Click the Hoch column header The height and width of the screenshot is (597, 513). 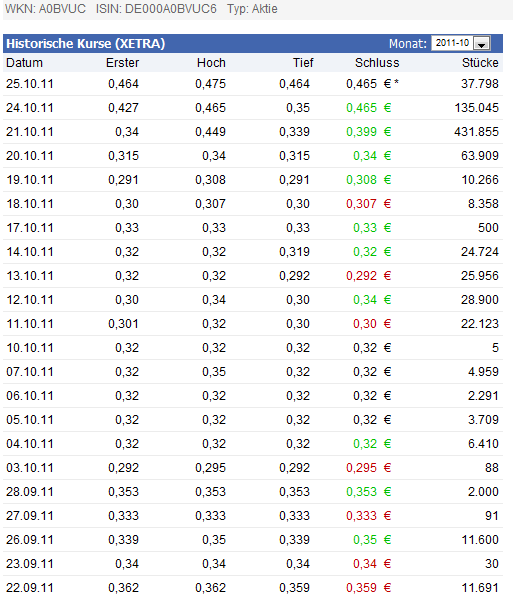211,63
